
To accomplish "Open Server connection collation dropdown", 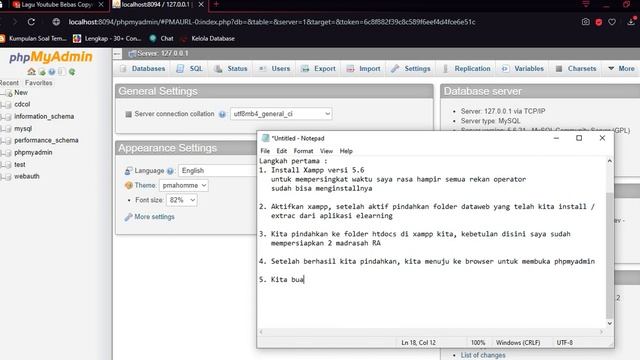I will pyautogui.click(x=281, y=114).
